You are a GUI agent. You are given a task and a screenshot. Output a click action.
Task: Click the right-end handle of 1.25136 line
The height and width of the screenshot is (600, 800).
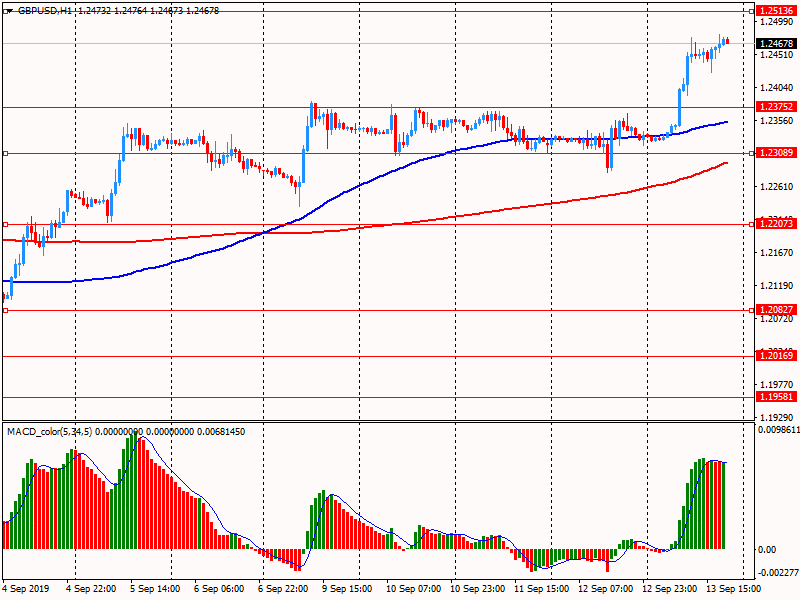(x=752, y=11)
